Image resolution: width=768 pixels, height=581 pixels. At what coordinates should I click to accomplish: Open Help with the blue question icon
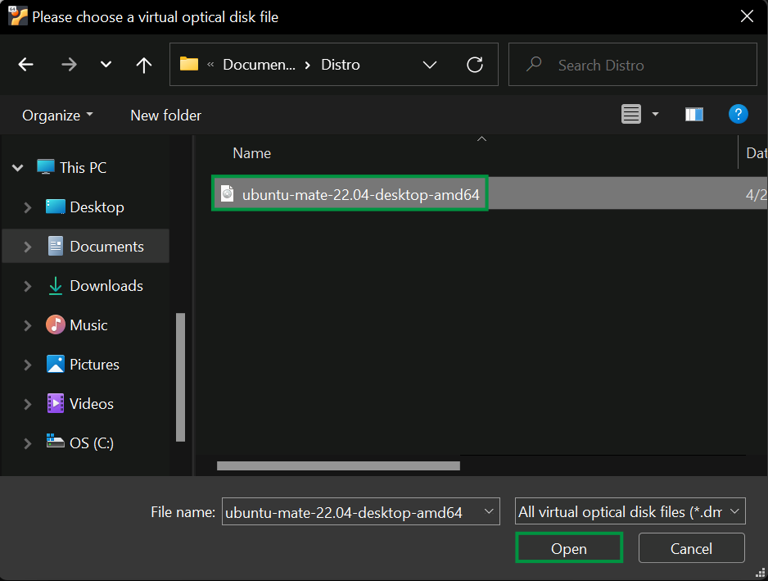coord(738,115)
